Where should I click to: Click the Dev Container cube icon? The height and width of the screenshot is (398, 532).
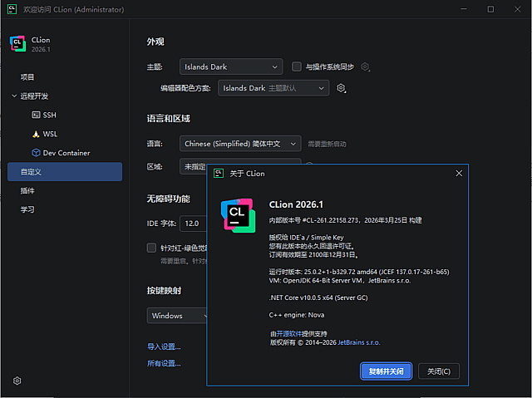36,153
